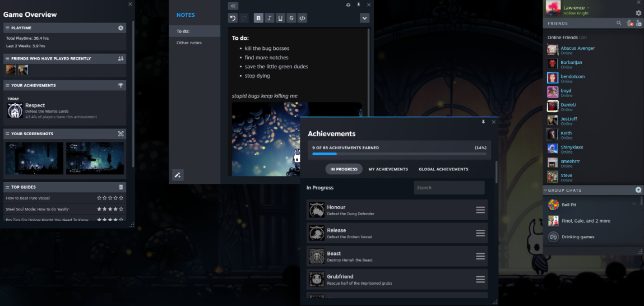Click the achievements earned progress bar
Screen dimensions: 644x306
[399, 154]
